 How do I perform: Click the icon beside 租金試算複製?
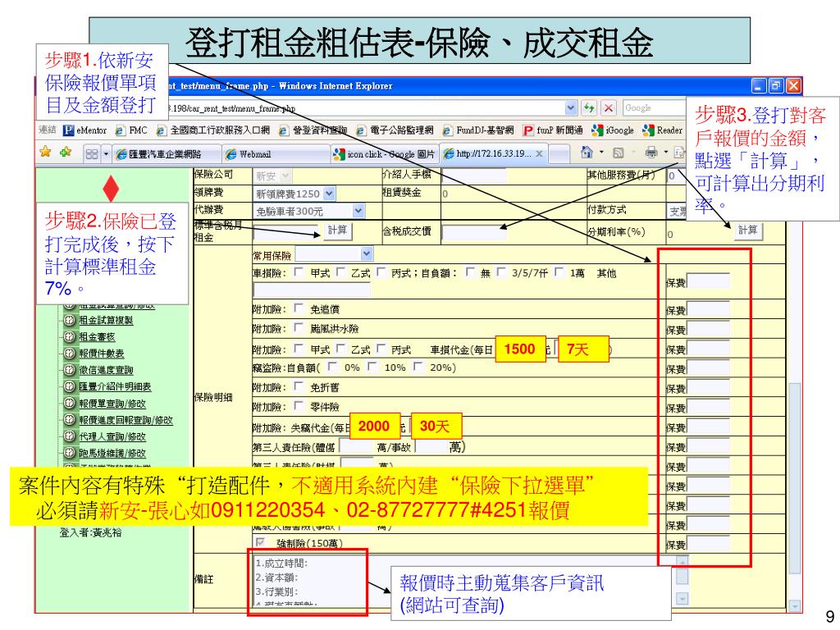[69, 320]
